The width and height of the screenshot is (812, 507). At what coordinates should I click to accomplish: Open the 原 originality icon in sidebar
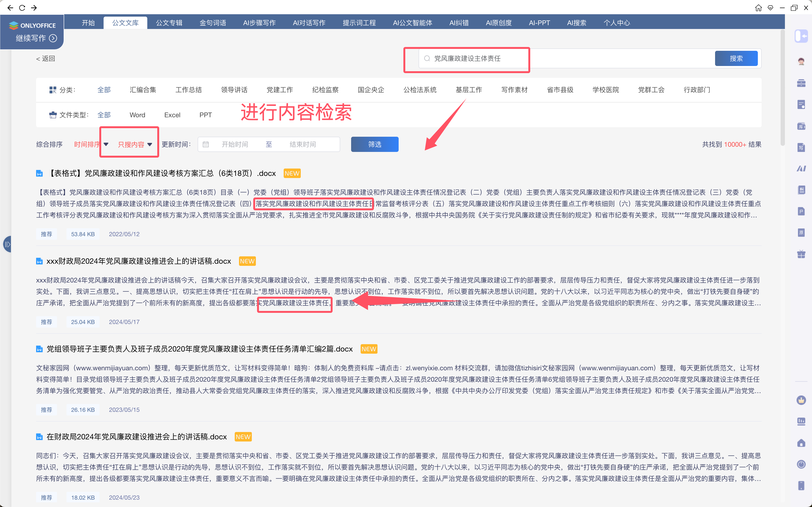click(x=801, y=232)
